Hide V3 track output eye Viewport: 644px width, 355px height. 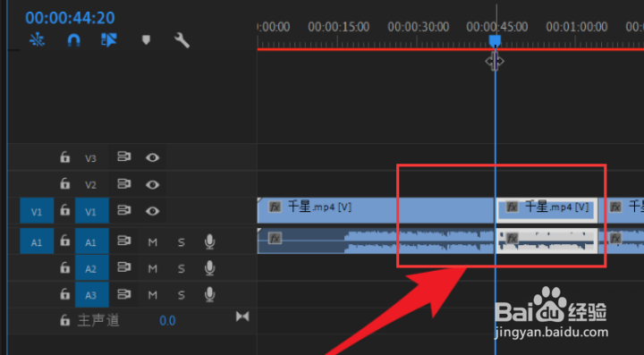coord(152,157)
